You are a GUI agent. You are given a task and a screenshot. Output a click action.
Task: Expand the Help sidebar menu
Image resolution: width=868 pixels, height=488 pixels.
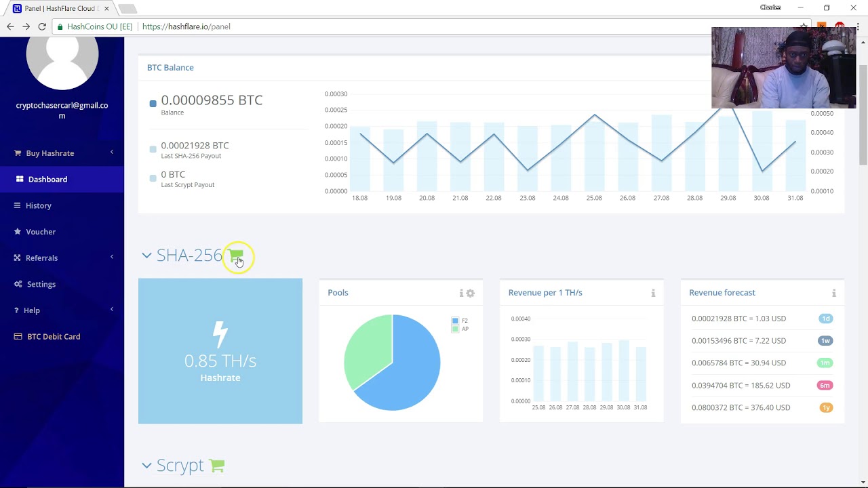click(62, 310)
